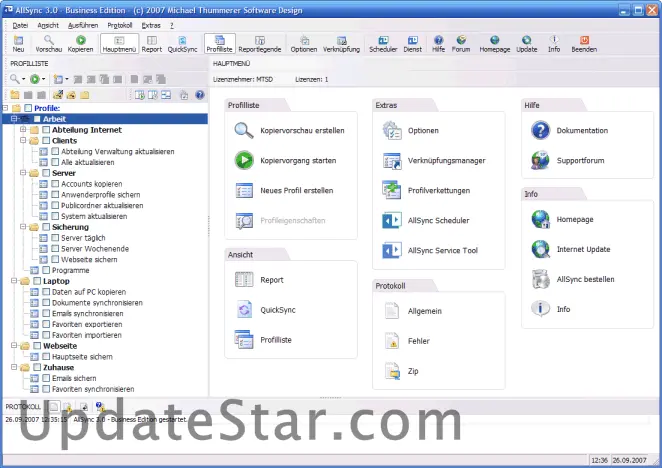
Task: Open the Scheduler from the toolbar
Action: 382,40
